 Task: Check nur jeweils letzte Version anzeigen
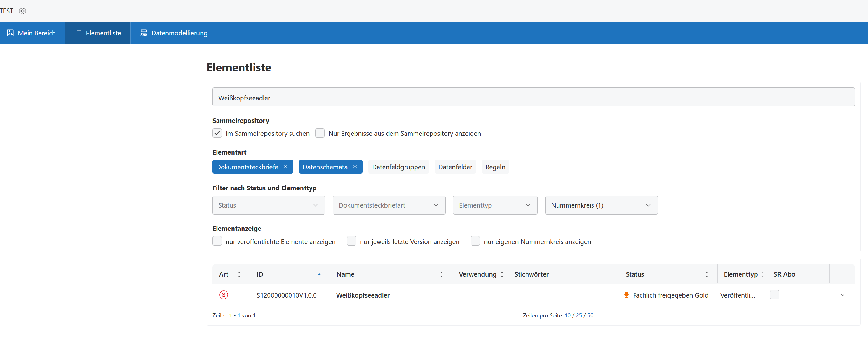pos(352,241)
